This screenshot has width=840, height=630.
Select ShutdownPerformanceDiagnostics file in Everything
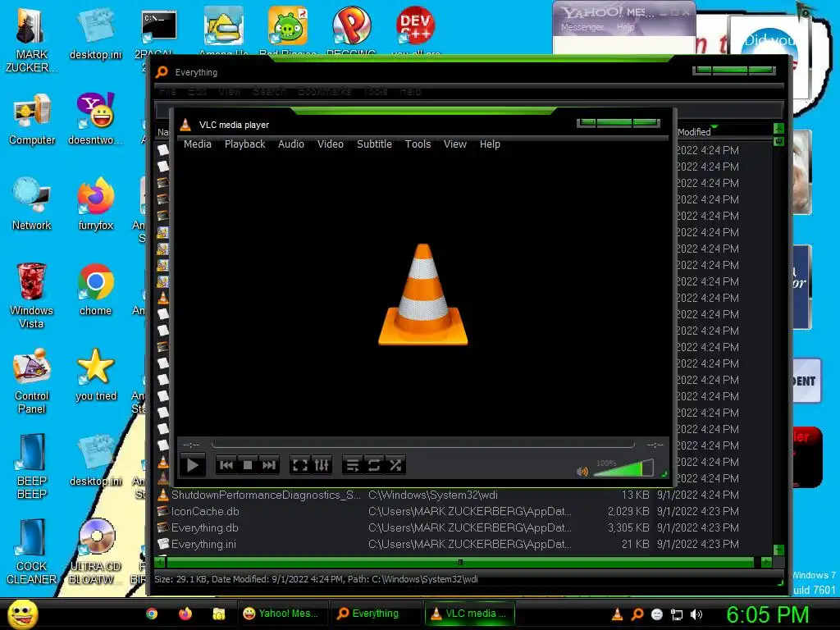point(266,495)
